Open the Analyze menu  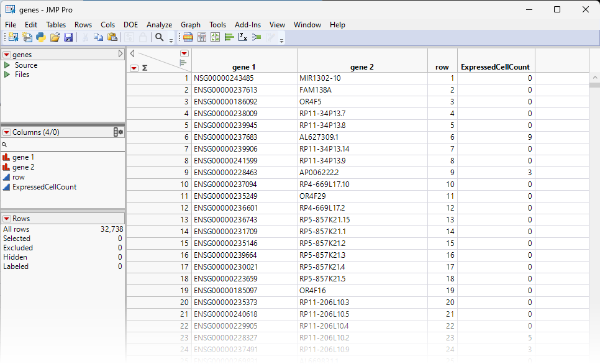pos(159,25)
